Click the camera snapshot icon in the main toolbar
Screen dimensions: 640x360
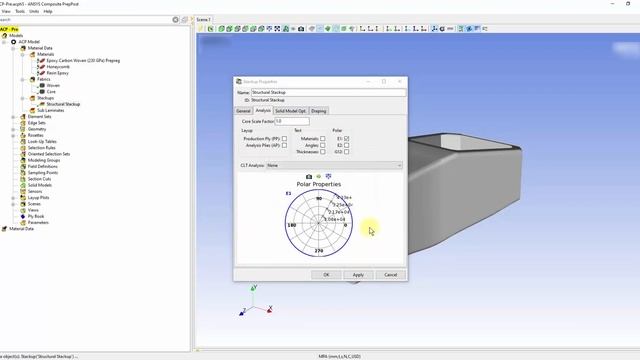[x=301, y=29]
